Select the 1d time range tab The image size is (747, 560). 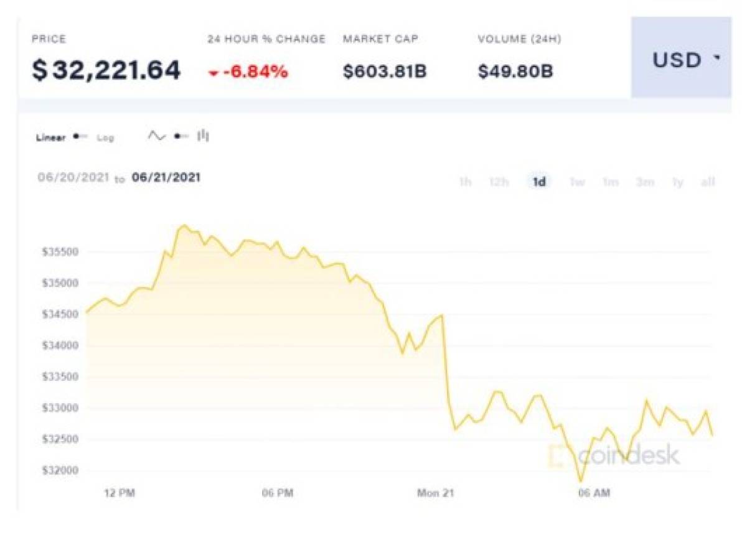[539, 182]
